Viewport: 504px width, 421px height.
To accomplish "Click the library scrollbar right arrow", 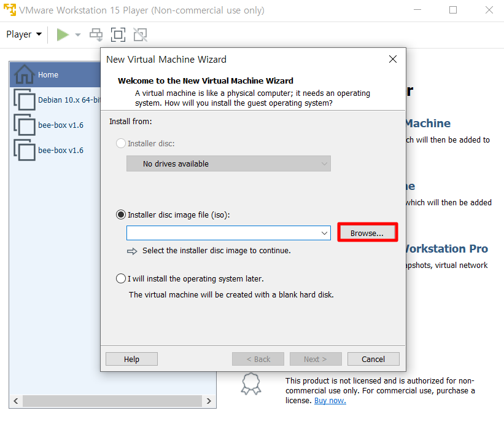I will (x=209, y=401).
